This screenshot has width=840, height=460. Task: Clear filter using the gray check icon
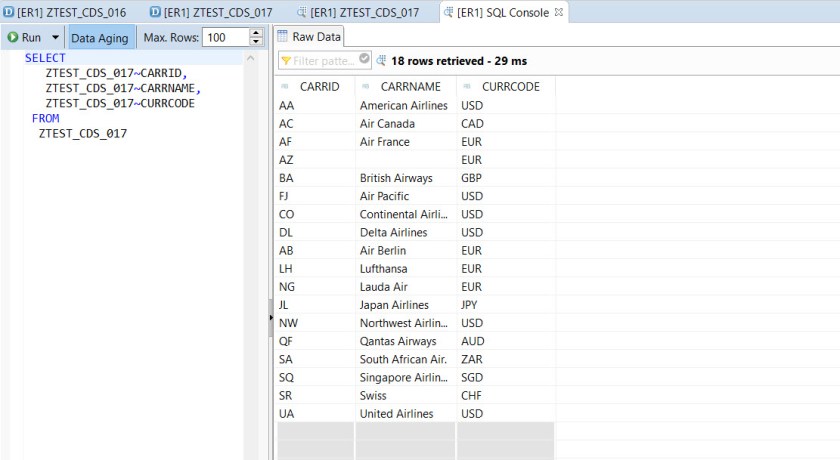(364, 59)
